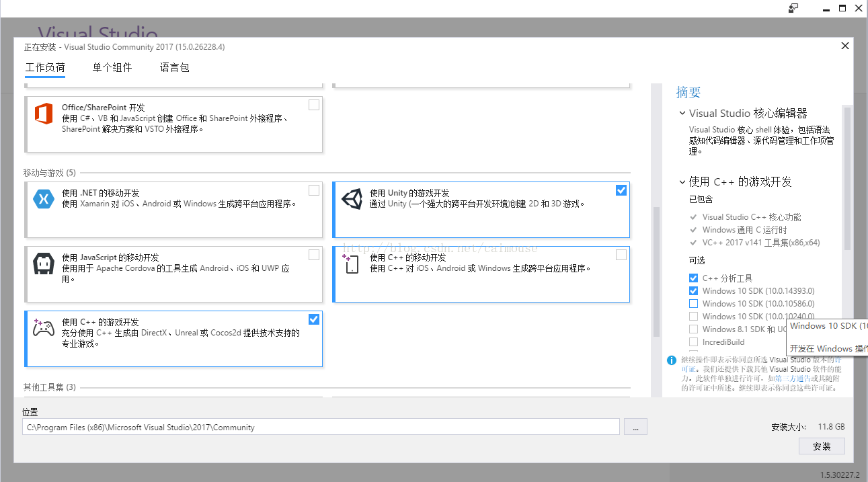Click the workloads list vertical scrollbar
The width and height of the screenshot is (868, 482).
(x=657, y=272)
